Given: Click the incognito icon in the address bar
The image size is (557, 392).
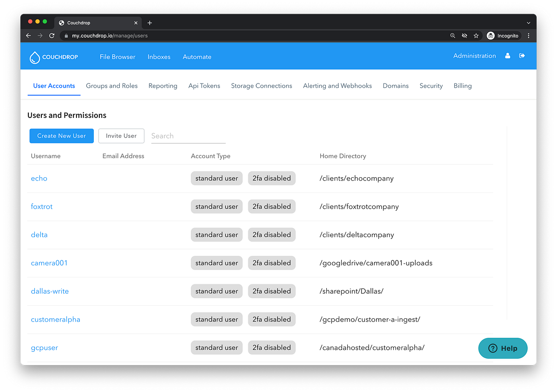Looking at the screenshot, I should point(491,36).
